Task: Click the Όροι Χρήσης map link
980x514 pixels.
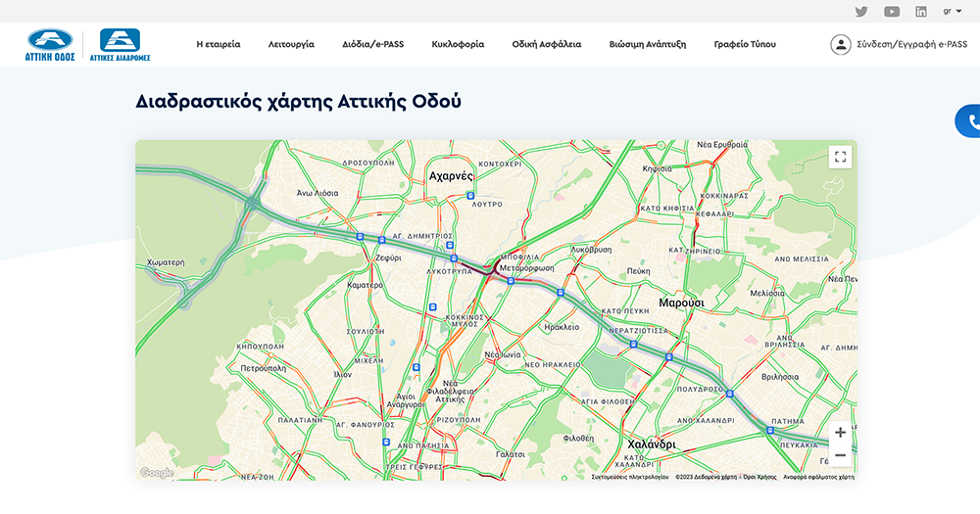Action: [x=759, y=477]
